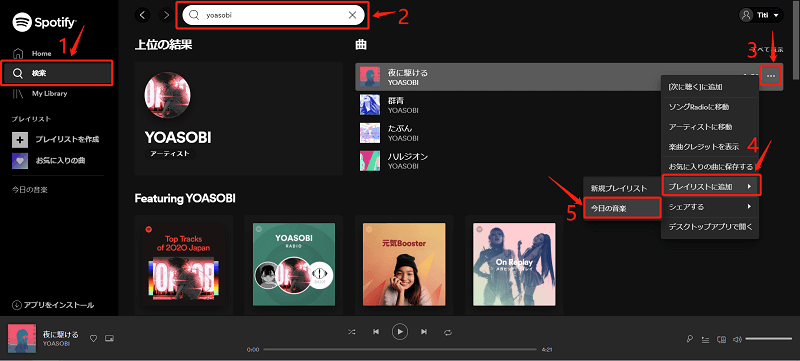Open the YOASOBI Radio playlist card

294,265
